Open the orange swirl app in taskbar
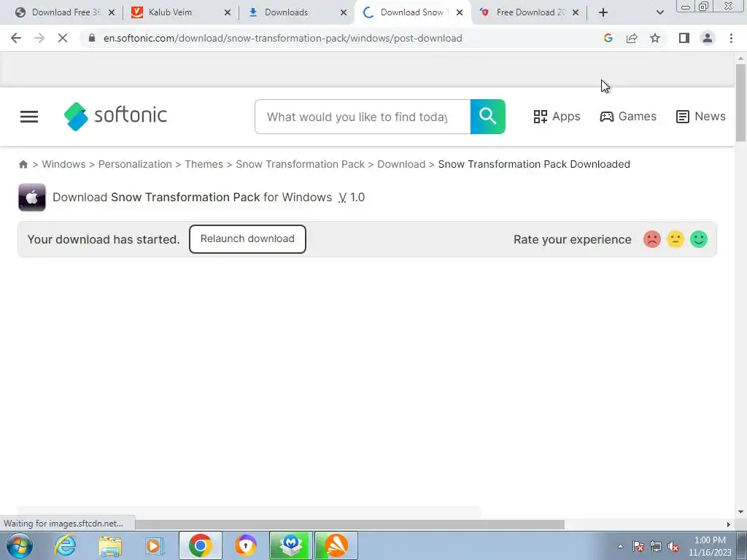 [x=336, y=545]
